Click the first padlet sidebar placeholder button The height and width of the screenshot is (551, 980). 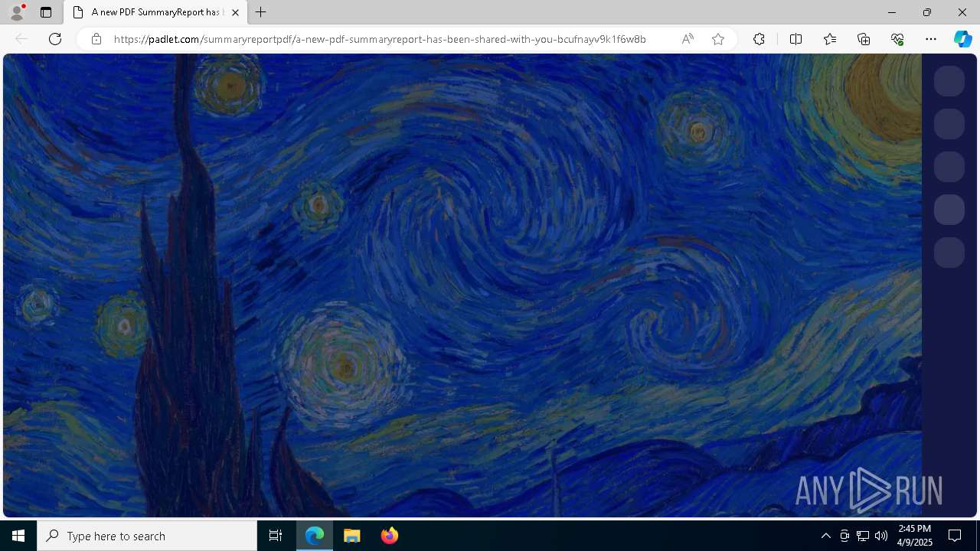point(949,81)
